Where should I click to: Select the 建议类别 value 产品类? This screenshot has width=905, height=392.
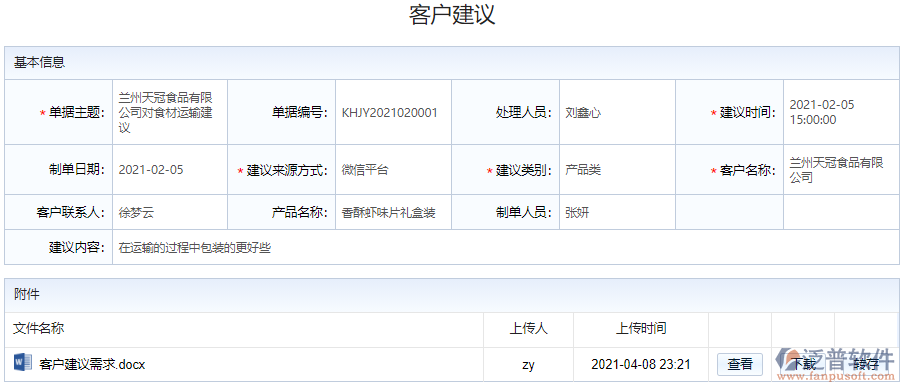pos(584,170)
